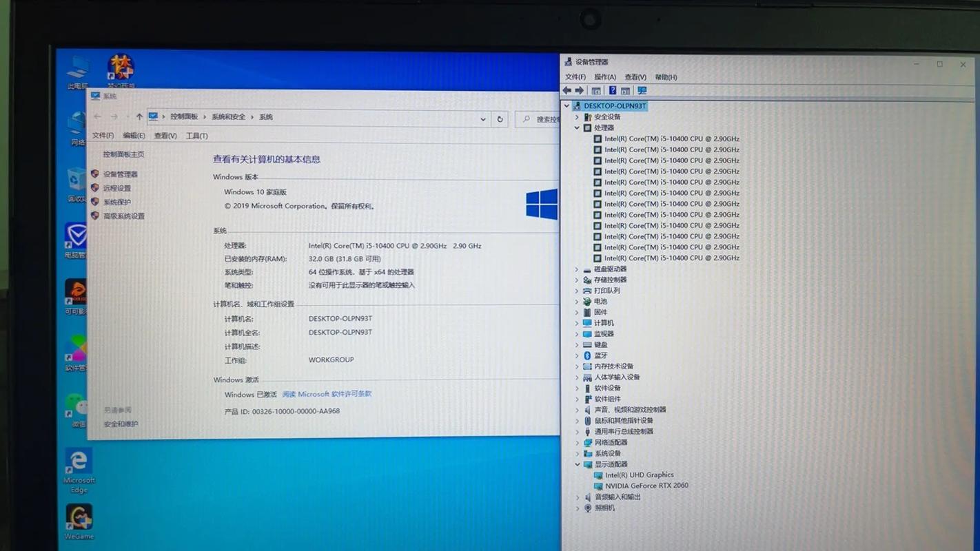Viewport: 980px width, 551px height.
Task: Open the 网络 desktop icon
Action: (x=78, y=124)
